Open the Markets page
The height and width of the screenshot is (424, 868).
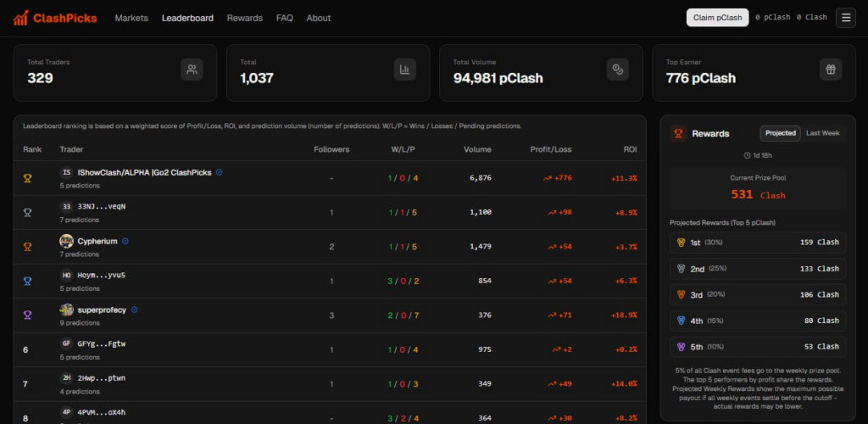pos(131,18)
